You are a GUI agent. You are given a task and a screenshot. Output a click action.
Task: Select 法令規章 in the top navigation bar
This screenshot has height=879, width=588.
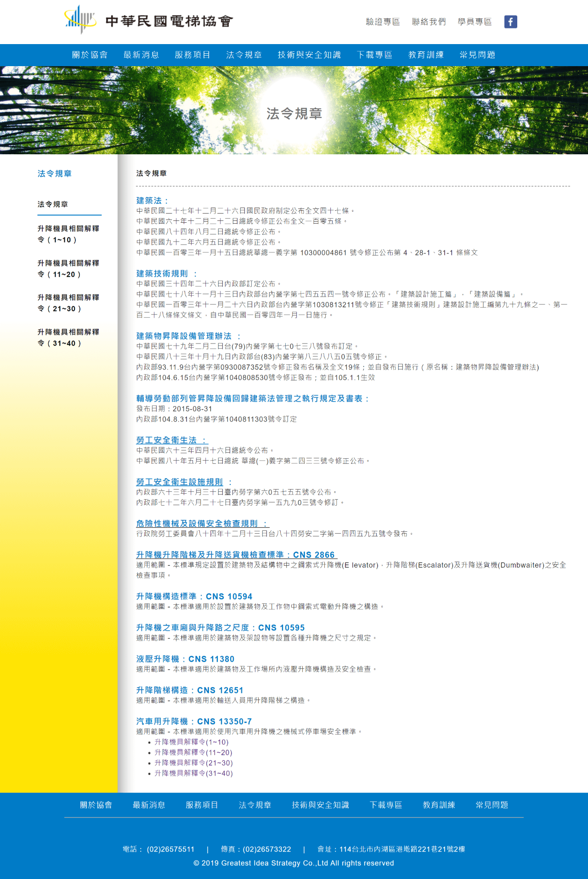pyautogui.click(x=244, y=55)
